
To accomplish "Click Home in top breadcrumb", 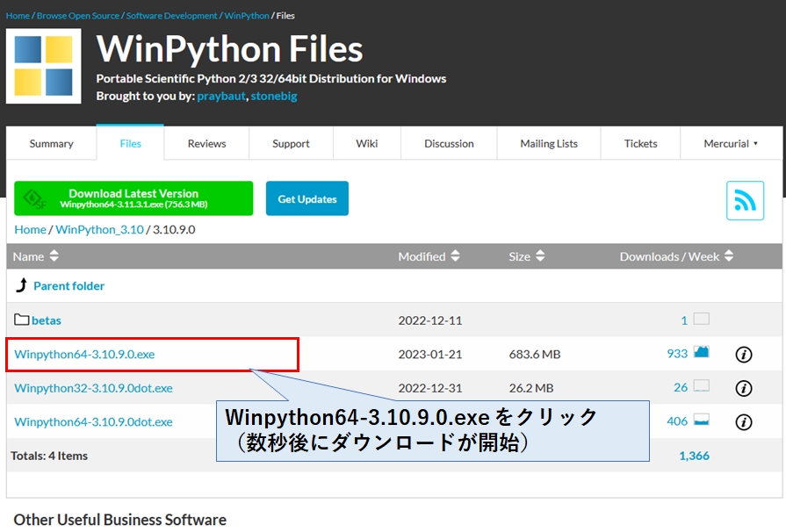I will [18, 16].
